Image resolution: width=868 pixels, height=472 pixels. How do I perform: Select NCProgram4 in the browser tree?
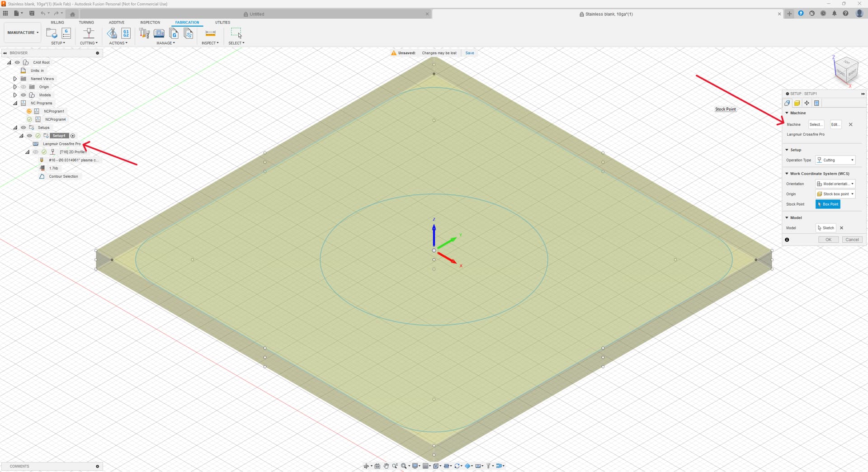tap(55, 119)
